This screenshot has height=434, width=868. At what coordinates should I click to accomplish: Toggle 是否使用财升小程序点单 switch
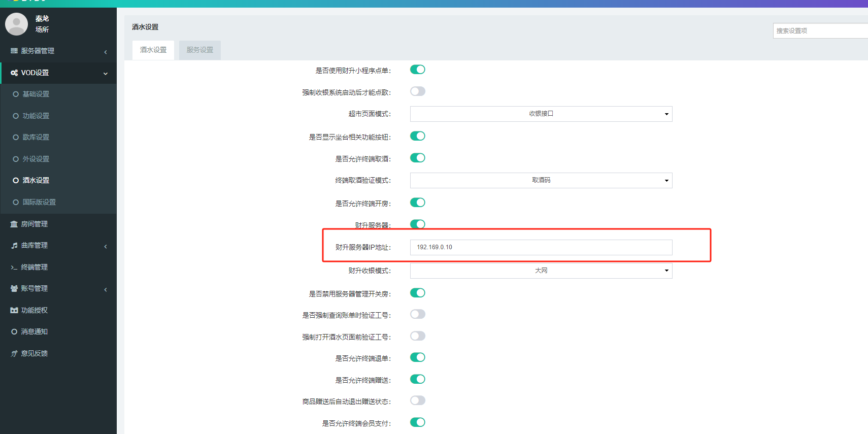418,70
